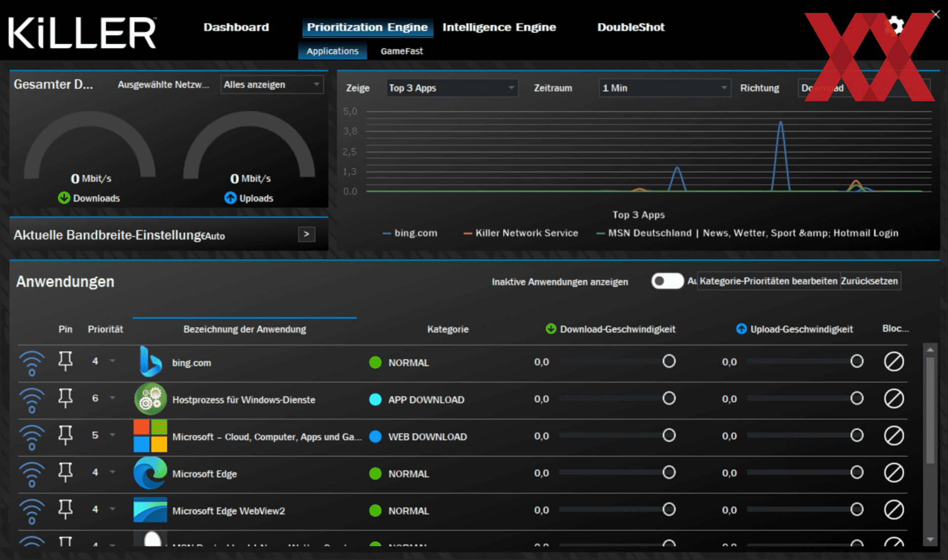This screenshot has width=948, height=560.
Task: Expand Aktuelle Bandbreite-Einstellungen arrow button
Action: pyautogui.click(x=307, y=234)
